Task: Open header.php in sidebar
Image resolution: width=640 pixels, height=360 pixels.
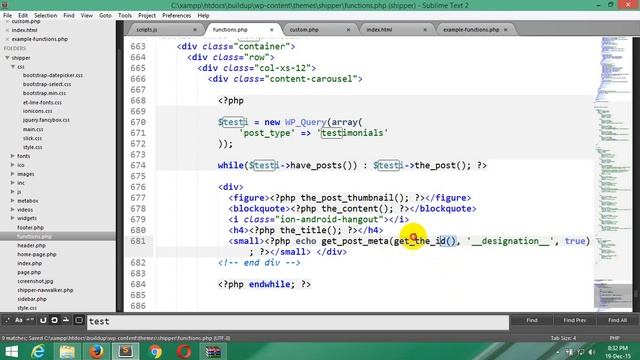Action: pyautogui.click(x=31, y=246)
